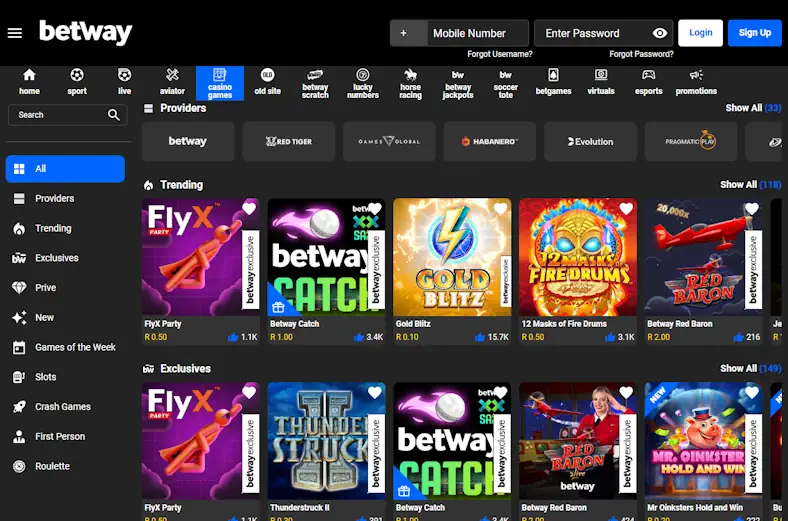Open betgames section
788x521 pixels.
tap(553, 83)
